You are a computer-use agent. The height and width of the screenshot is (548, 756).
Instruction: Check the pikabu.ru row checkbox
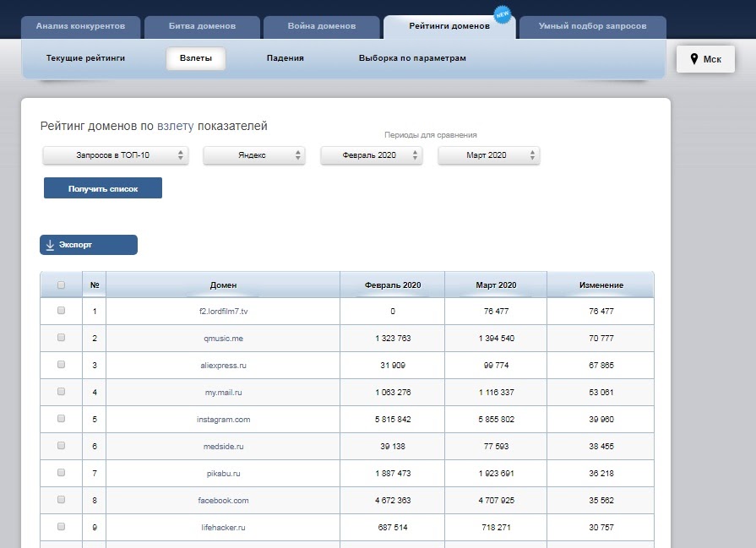coord(61,472)
